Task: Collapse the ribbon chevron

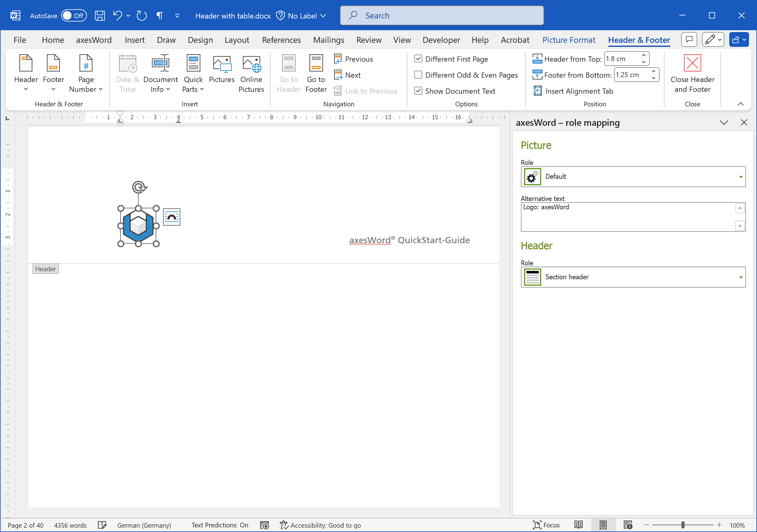Action: coord(741,104)
